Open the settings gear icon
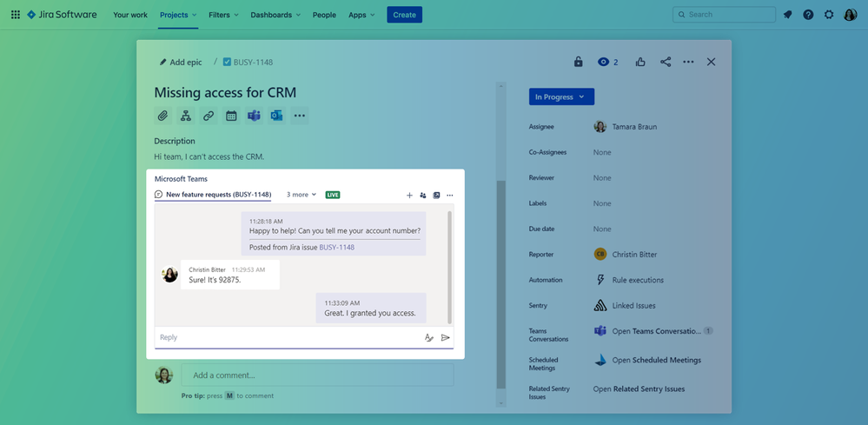The height and width of the screenshot is (425, 868). click(829, 15)
